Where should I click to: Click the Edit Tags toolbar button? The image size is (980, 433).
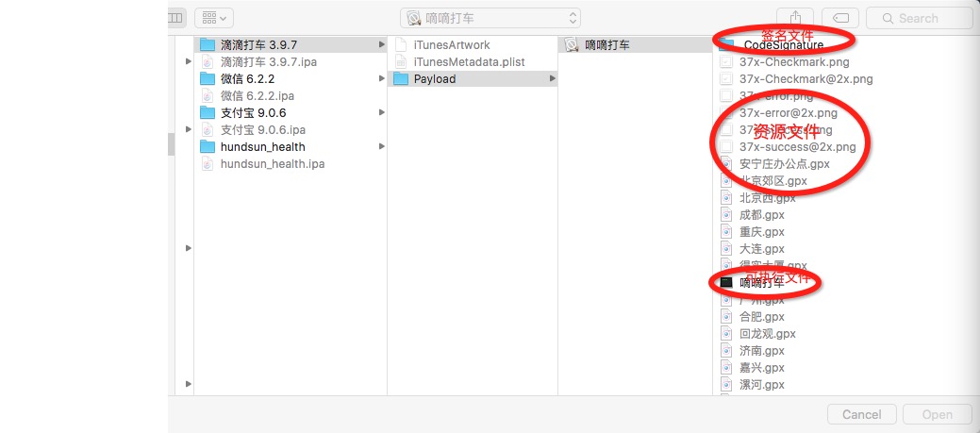[x=839, y=18]
